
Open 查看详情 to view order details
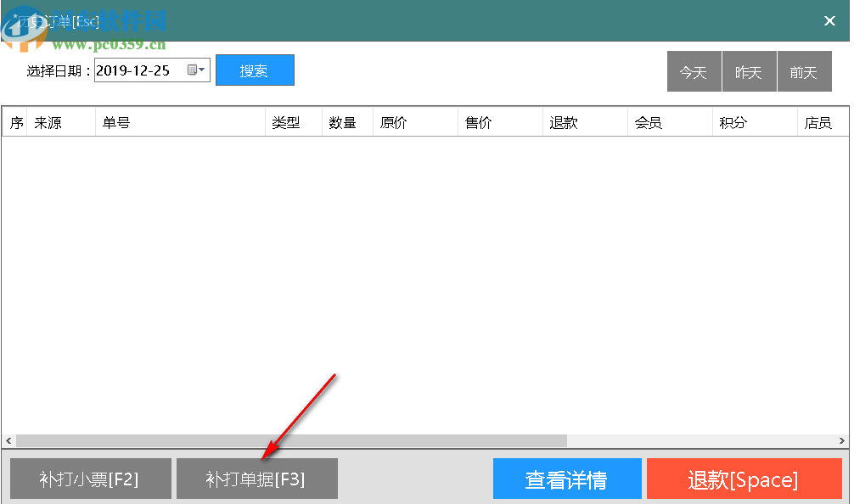(566, 478)
